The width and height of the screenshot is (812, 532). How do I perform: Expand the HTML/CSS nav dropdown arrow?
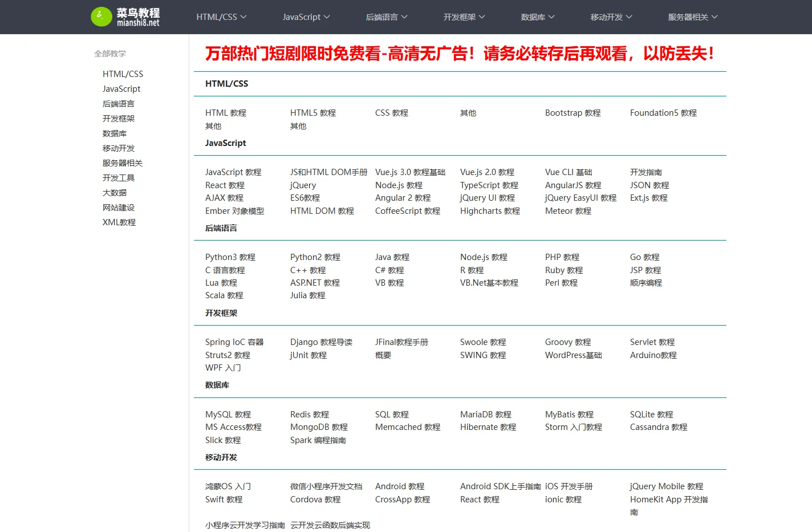point(243,17)
